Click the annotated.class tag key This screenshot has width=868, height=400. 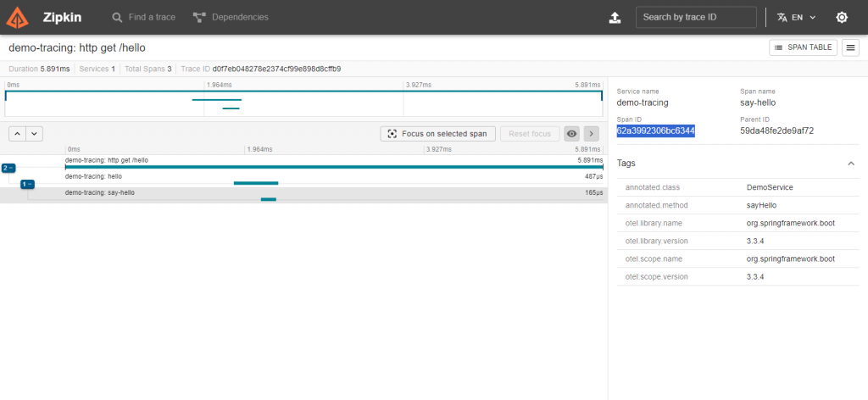point(652,187)
